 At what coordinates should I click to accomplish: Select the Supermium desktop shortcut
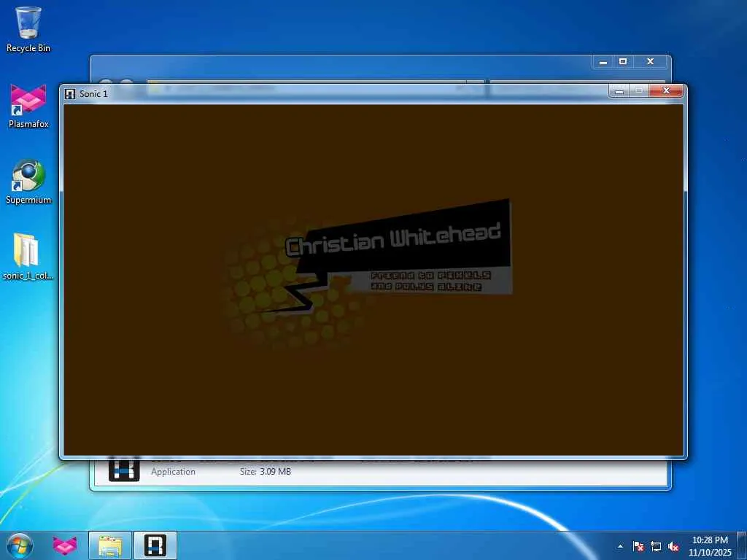[28, 182]
